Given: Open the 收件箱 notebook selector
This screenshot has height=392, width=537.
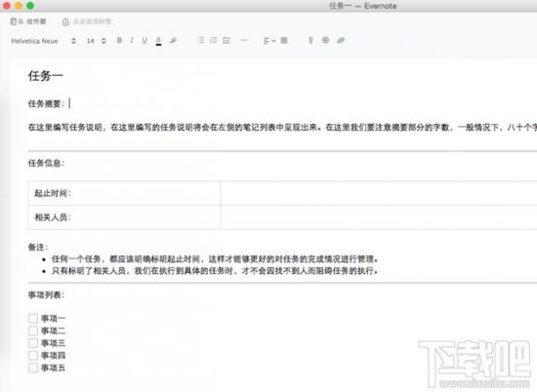Looking at the screenshot, I should [x=28, y=21].
